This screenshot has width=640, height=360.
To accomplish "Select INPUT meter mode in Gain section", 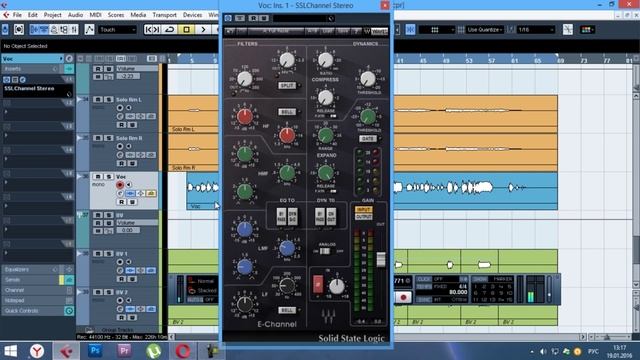I will coord(363,210).
